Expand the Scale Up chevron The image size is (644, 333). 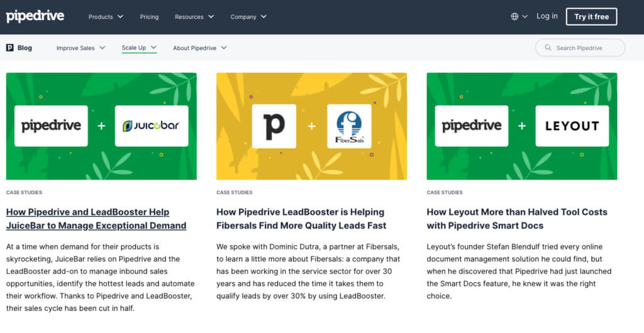coord(153,47)
